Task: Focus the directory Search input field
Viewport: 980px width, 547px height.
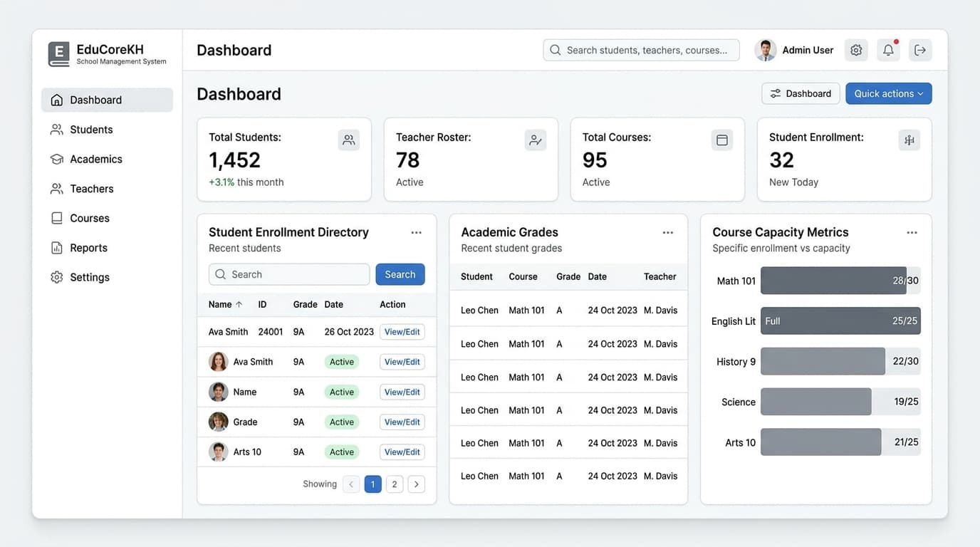Action: coord(289,274)
